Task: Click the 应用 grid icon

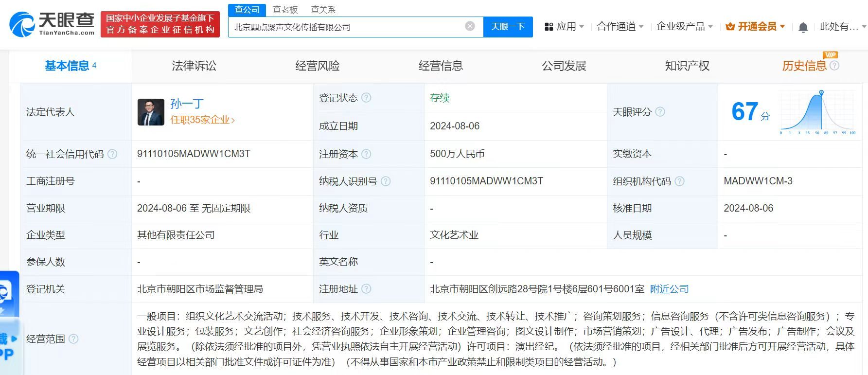Action: 549,27
